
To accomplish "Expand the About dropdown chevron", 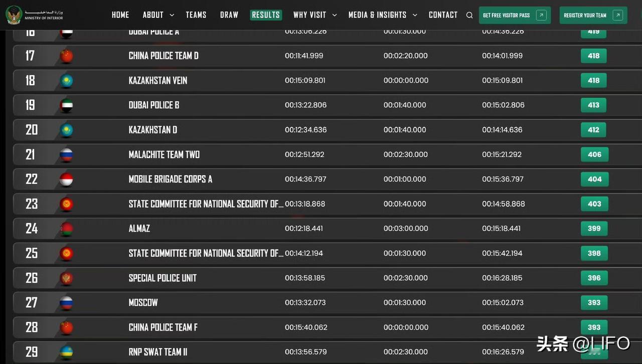I will (172, 16).
